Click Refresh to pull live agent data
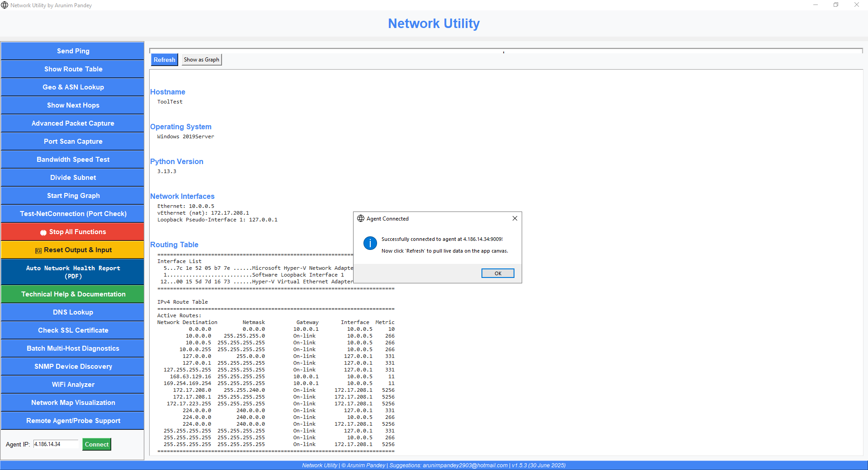Screen dimensions: 868x470 pos(164,59)
